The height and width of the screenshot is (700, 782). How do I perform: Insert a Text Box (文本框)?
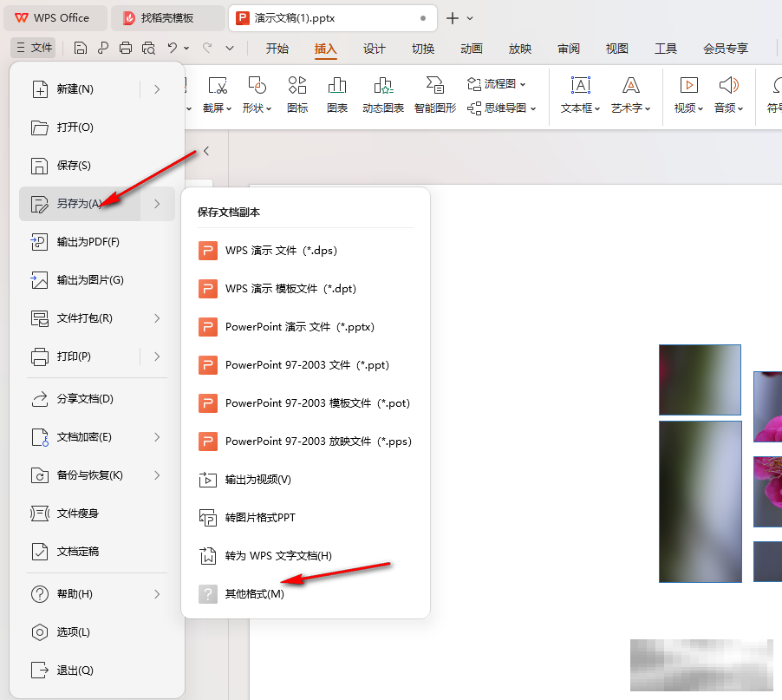click(x=580, y=95)
